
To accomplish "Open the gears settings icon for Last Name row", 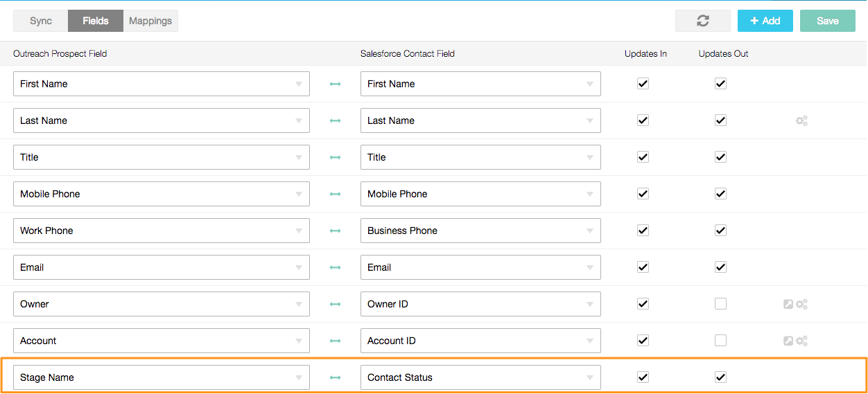I will [x=801, y=120].
